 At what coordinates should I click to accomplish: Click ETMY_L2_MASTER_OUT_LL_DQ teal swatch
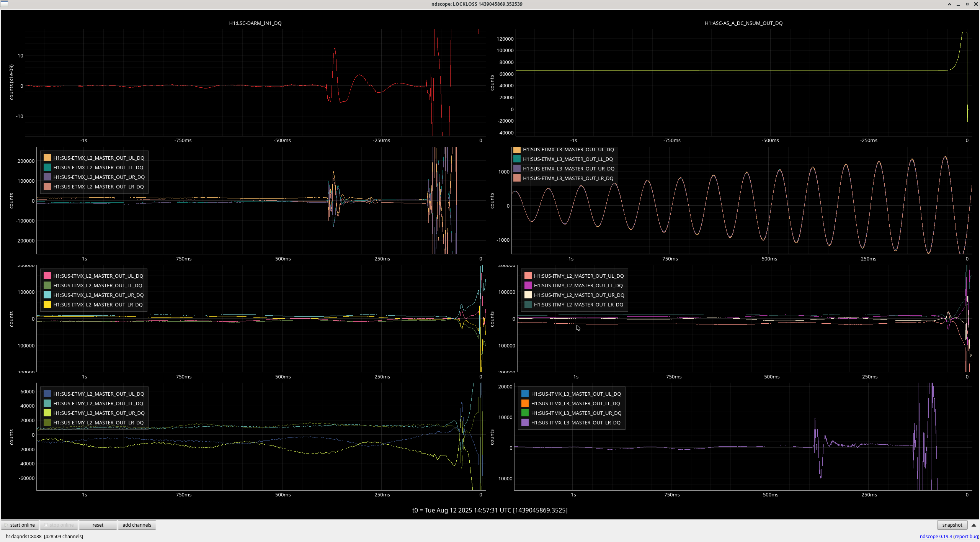tap(47, 403)
